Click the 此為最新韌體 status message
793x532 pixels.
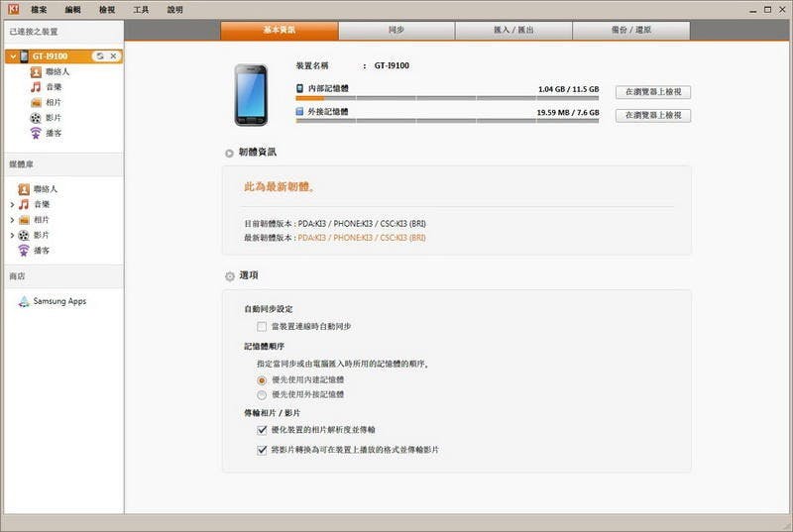(x=280, y=187)
